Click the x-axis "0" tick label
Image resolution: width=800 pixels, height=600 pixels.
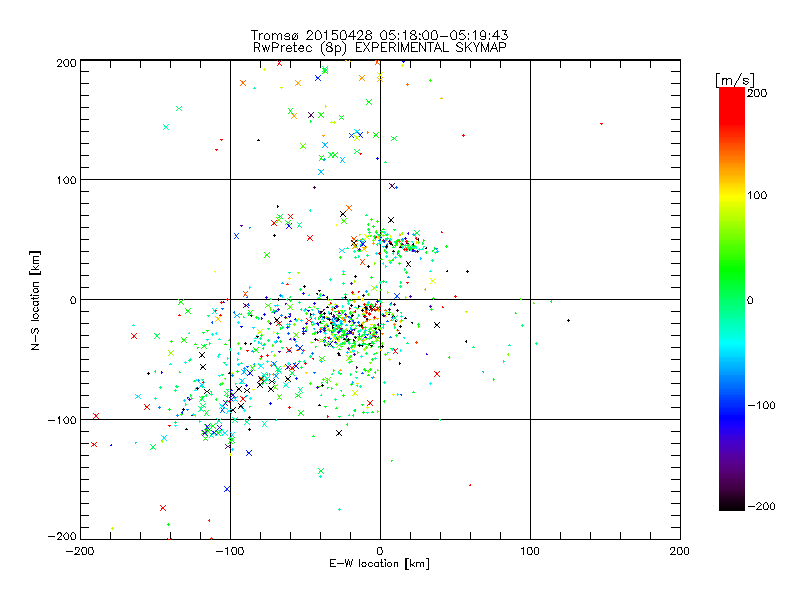[x=380, y=551]
